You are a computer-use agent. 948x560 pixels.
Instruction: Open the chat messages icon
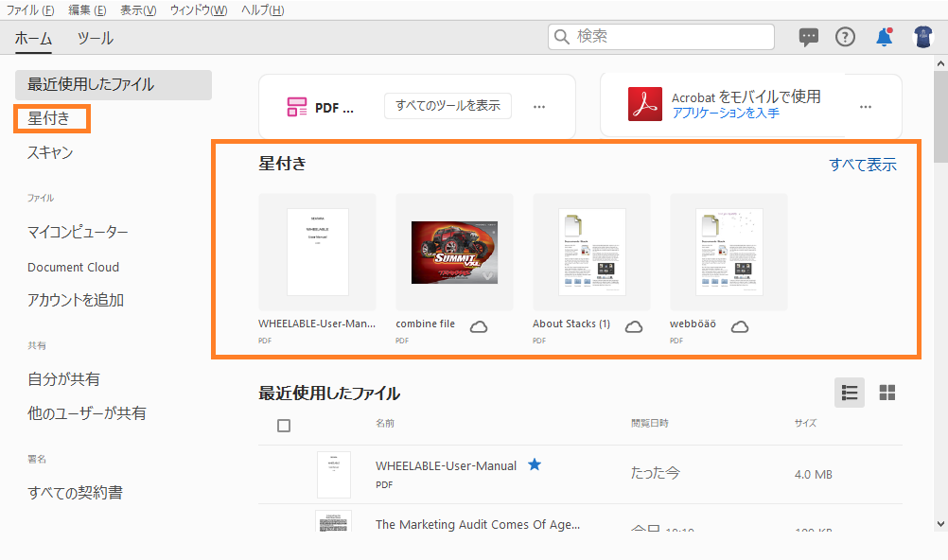[808, 38]
